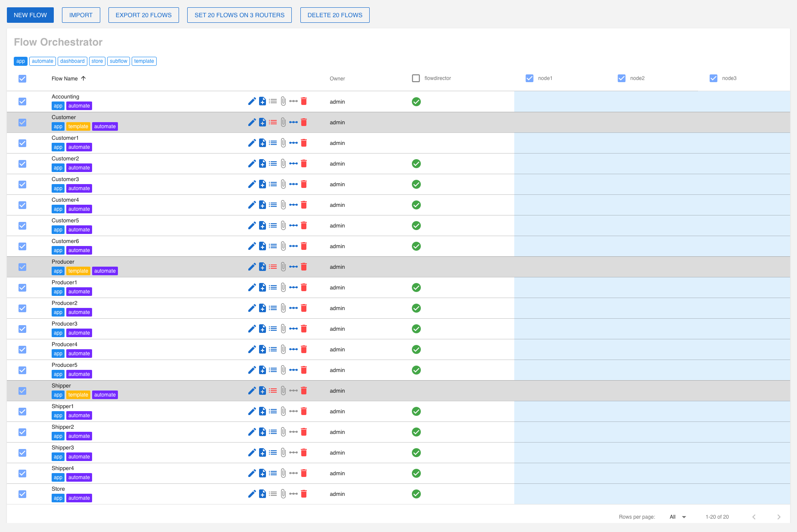Filter by the dashboard tag
The image size is (797, 532).
[72, 61]
